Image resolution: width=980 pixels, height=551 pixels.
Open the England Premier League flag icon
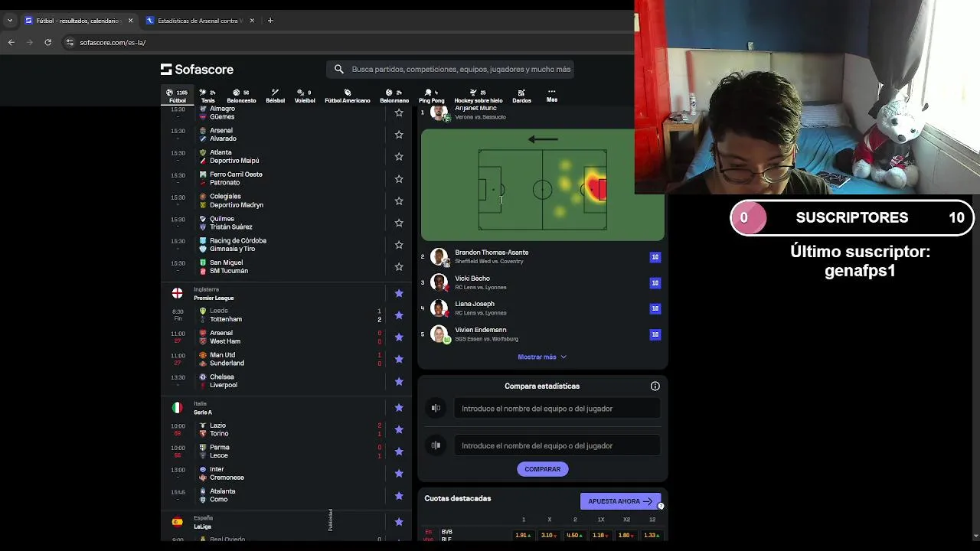click(x=177, y=293)
